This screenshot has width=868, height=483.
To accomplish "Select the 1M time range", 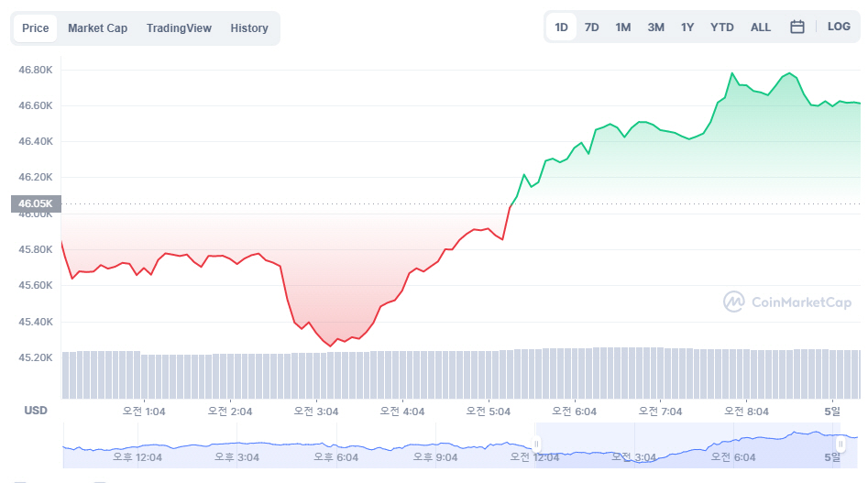I will click(x=623, y=27).
